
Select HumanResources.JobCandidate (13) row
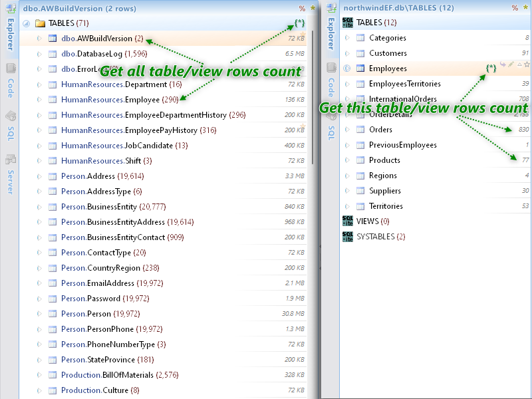(163, 146)
